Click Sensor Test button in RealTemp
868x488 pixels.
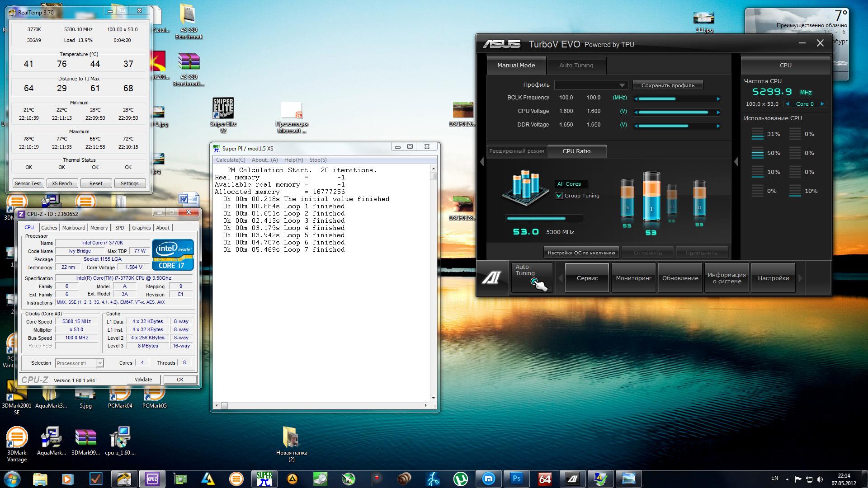[28, 183]
